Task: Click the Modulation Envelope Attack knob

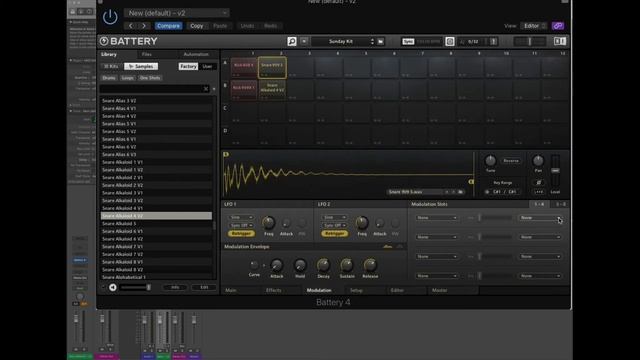Action: (276, 266)
